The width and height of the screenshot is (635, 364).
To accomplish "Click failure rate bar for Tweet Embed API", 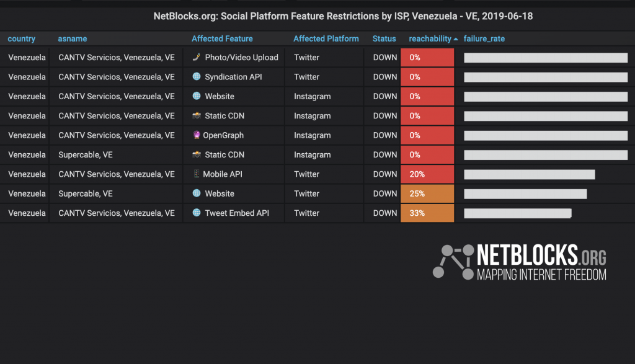I will tap(518, 213).
